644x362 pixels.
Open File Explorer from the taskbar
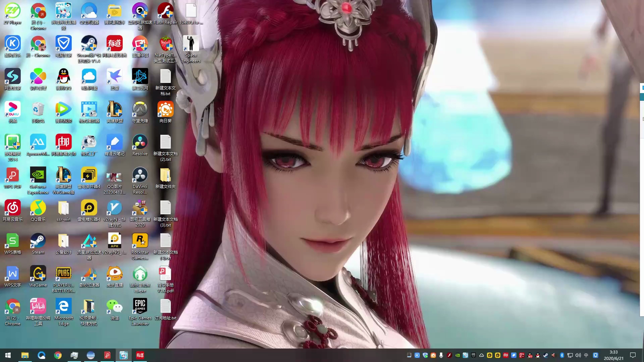[25, 355]
